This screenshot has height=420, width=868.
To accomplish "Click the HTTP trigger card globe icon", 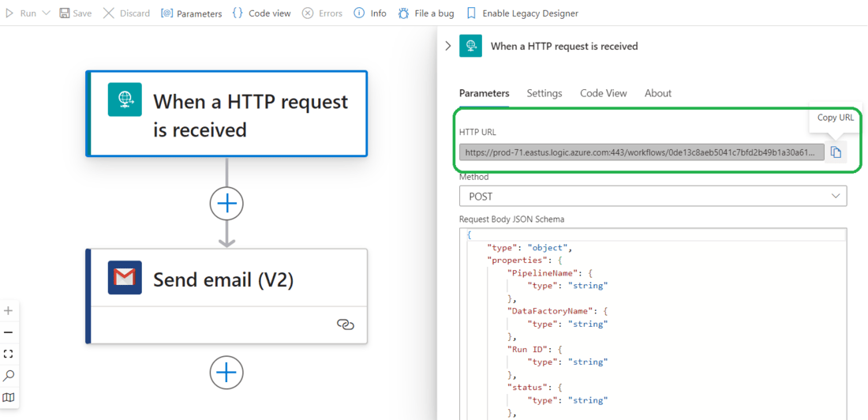I will tap(125, 99).
